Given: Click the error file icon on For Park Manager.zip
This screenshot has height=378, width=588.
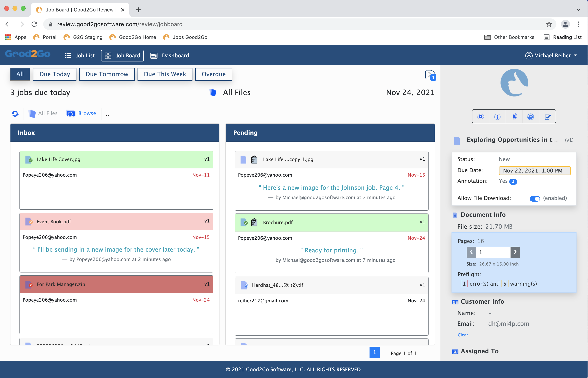Looking at the screenshot, I should (29, 285).
